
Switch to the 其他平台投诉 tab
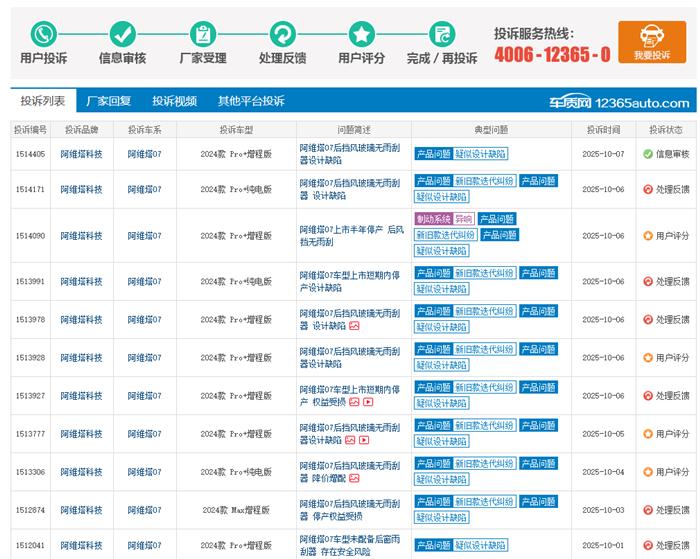(251, 101)
